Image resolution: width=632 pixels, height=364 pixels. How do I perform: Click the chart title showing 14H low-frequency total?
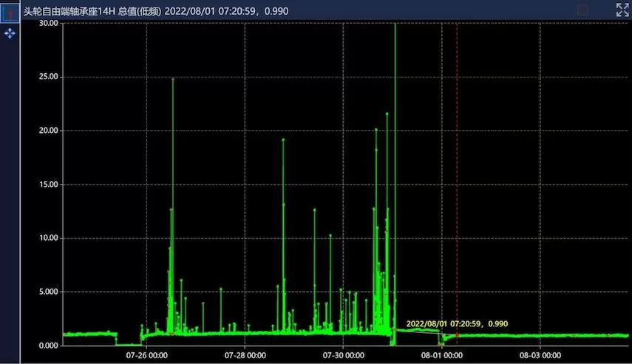[x=155, y=10]
